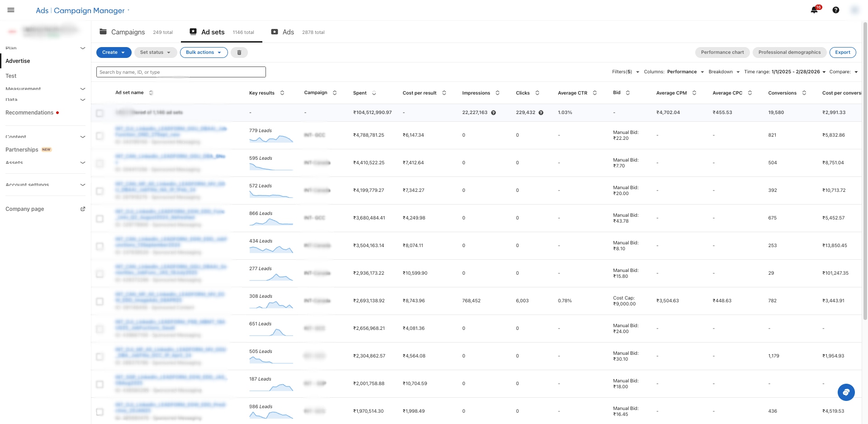Screen dimensions: 868x424
Task: Open the Bulk actions dropdown
Action: click(204, 52)
